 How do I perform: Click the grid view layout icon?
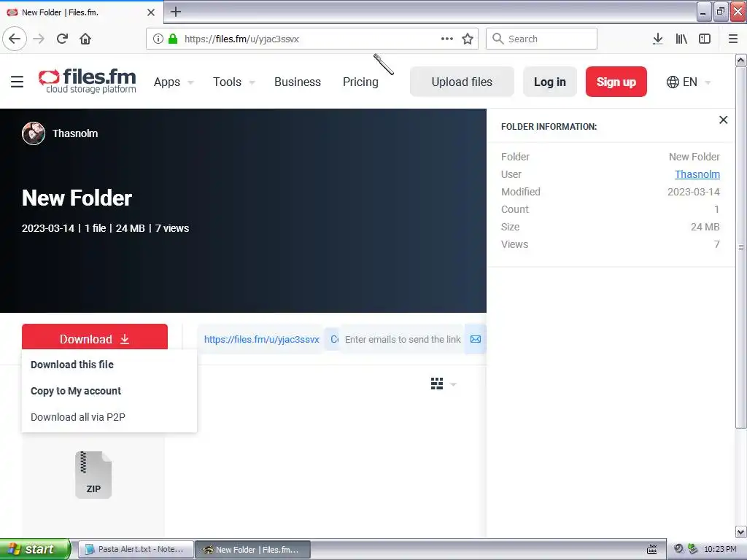click(437, 384)
